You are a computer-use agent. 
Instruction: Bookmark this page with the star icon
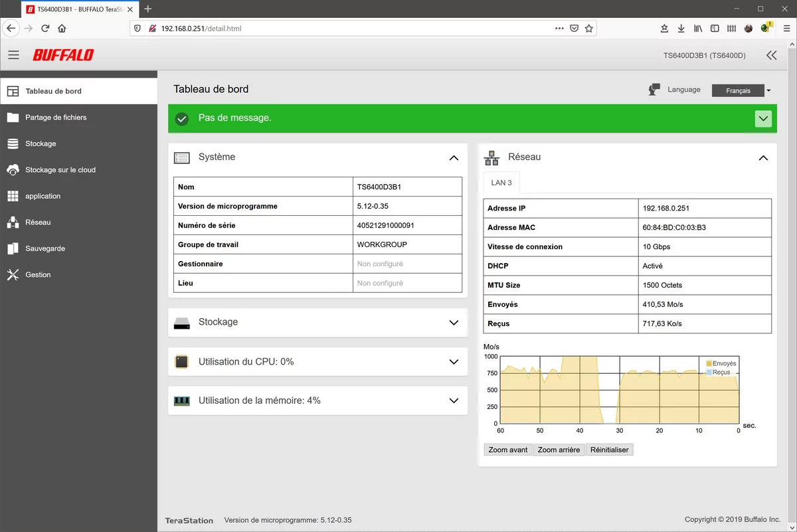point(588,29)
